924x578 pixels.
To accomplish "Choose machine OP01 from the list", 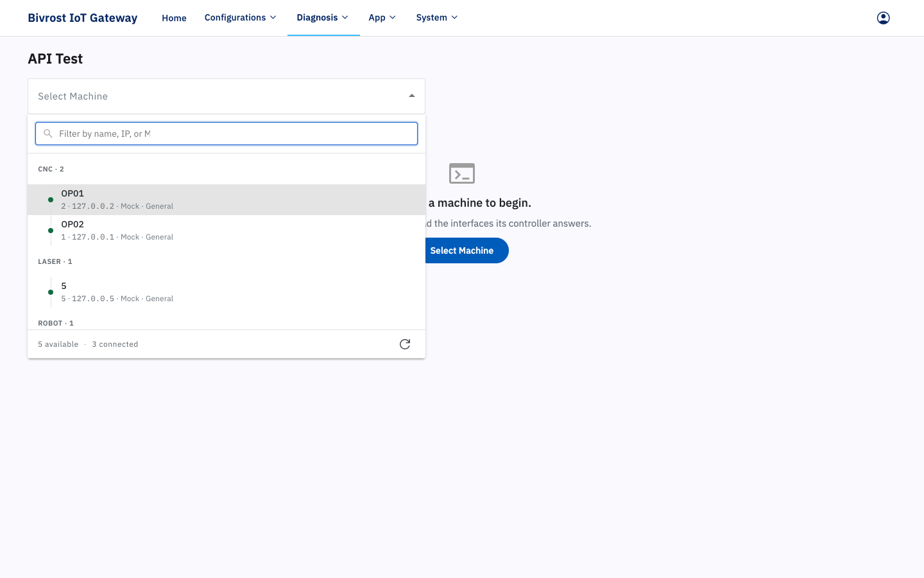I will tap(227, 200).
